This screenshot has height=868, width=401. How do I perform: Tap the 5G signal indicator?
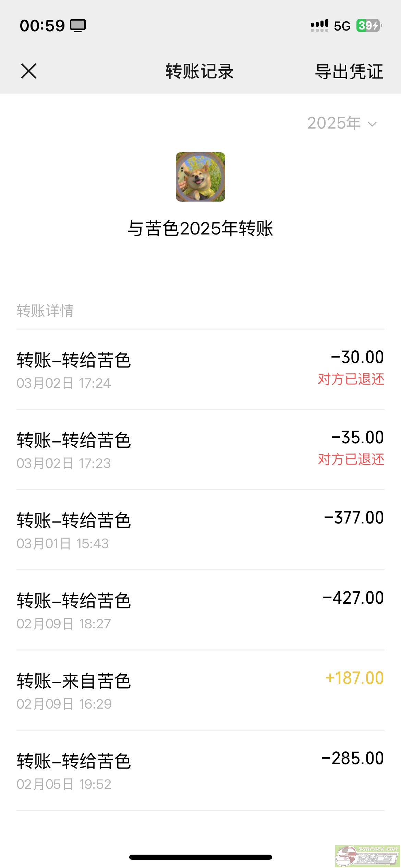pyautogui.click(x=342, y=26)
